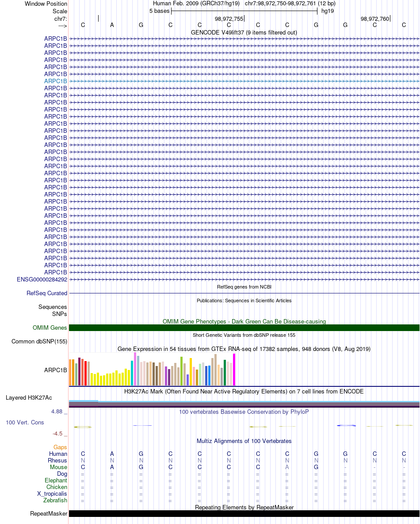Click the RepeatMasker track label
Viewport: 420px width, 524px height.
click(x=49, y=514)
